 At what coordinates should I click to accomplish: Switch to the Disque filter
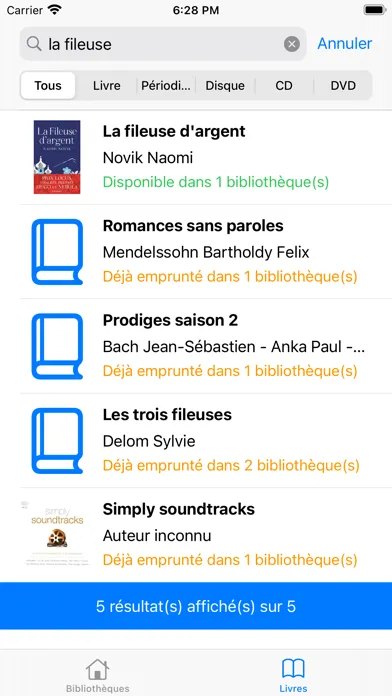225,86
